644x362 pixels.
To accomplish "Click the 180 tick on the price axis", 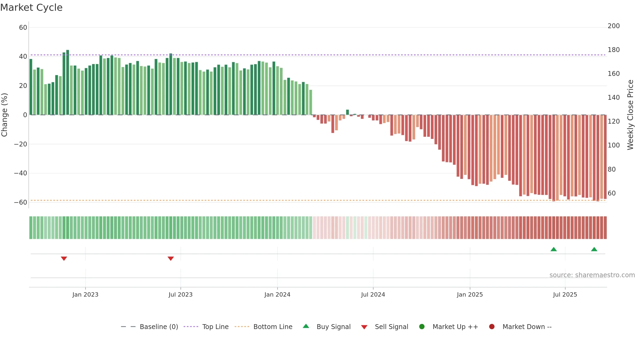I will 614,50.
